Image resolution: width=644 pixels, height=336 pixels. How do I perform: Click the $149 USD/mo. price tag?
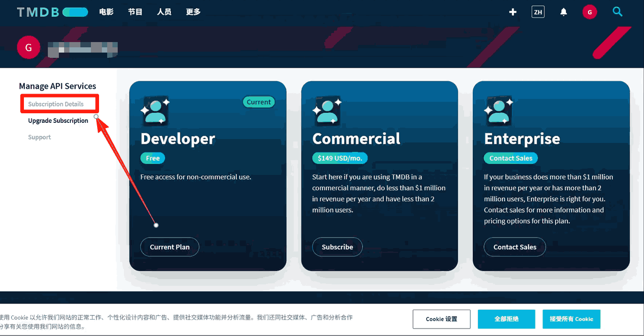pos(340,158)
